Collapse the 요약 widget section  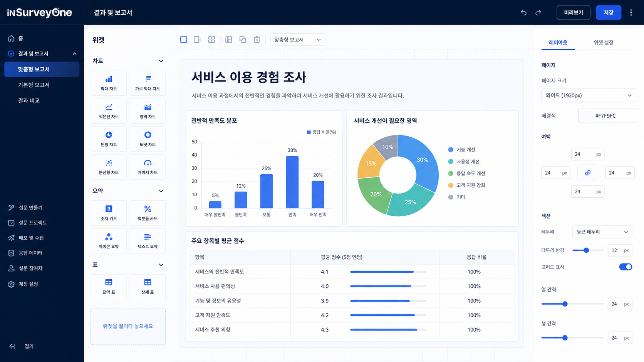tap(161, 191)
